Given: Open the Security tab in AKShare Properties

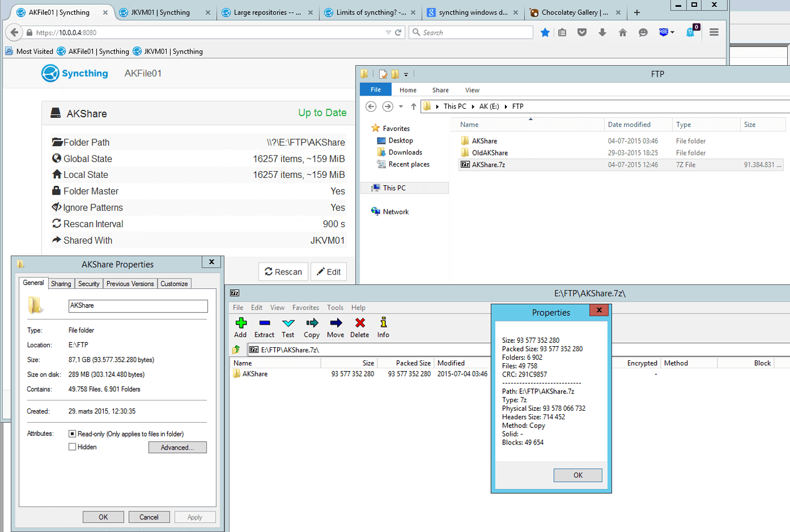Looking at the screenshot, I should [89, 284].
